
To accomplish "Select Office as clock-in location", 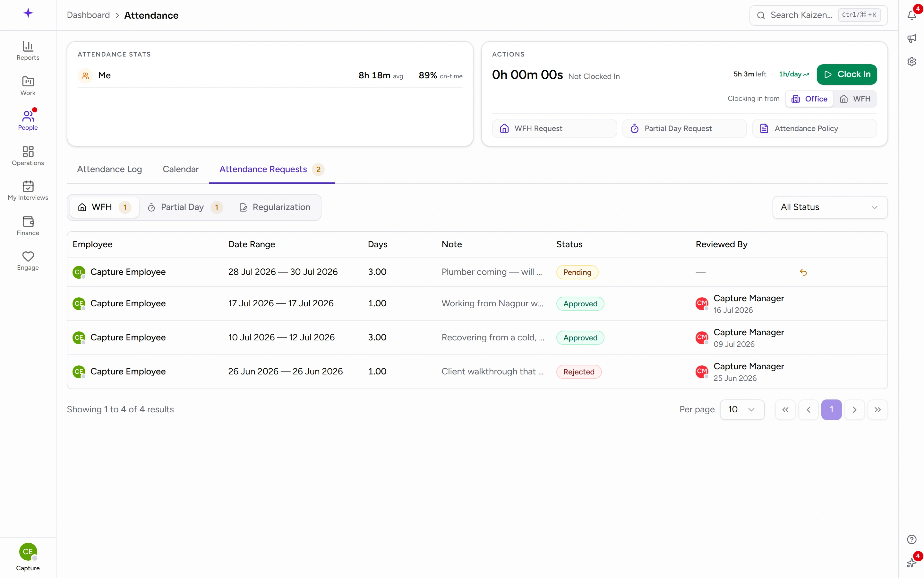I will pos(809,99).
